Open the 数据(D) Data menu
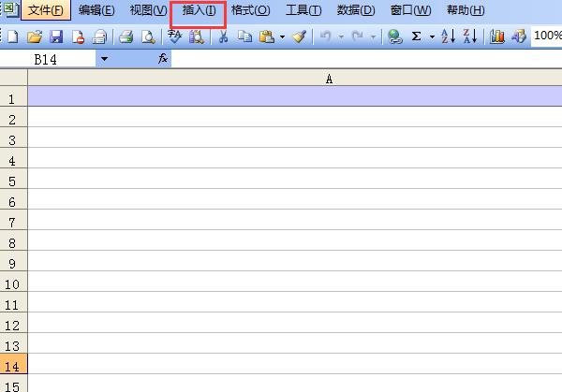 tap(356, 10)
